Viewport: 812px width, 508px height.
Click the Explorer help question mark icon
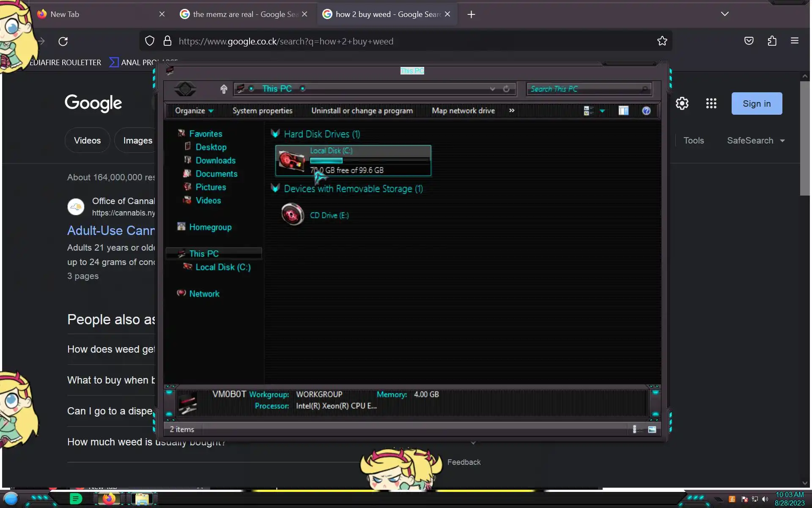tap(646, 111)
